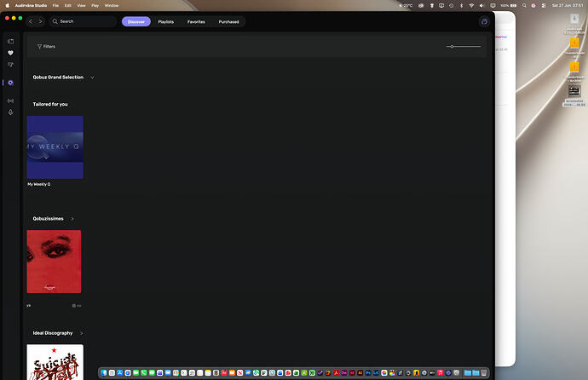
Task: Open Trash in the Dock
Action: [x=484, y=373]
